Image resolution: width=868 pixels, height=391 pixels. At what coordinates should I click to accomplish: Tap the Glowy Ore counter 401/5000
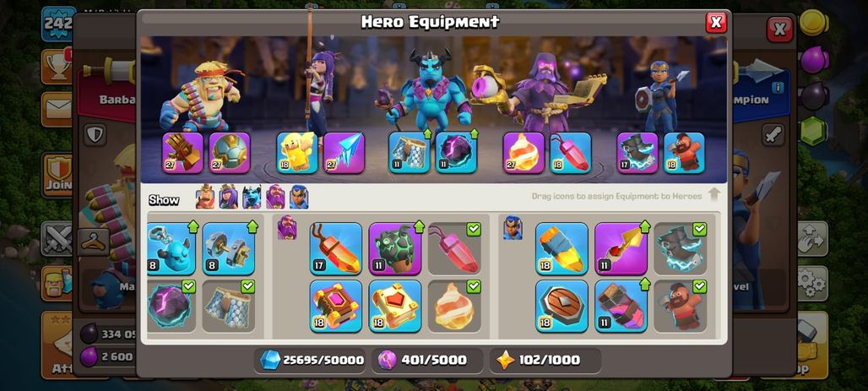426,360
